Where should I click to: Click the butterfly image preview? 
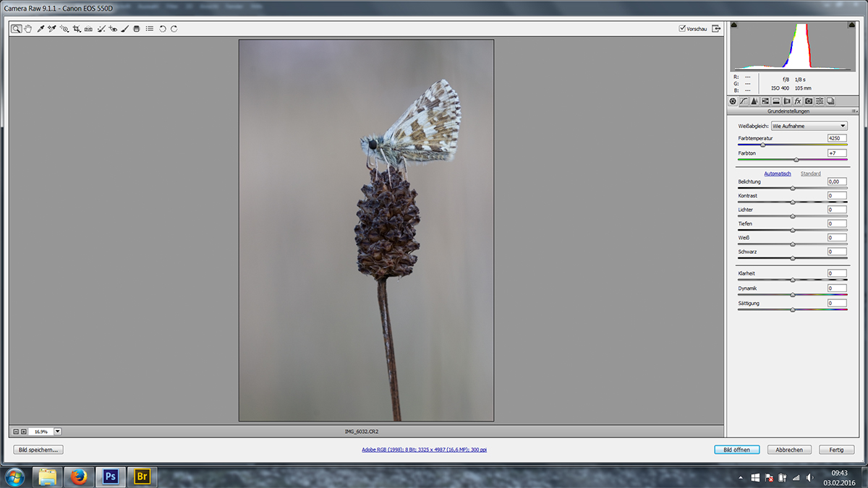click(366, 230)
